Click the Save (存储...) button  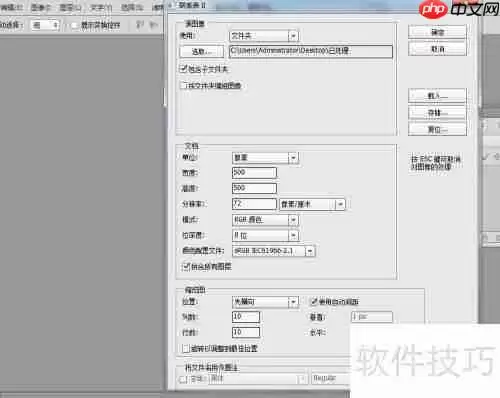(437, 113)
